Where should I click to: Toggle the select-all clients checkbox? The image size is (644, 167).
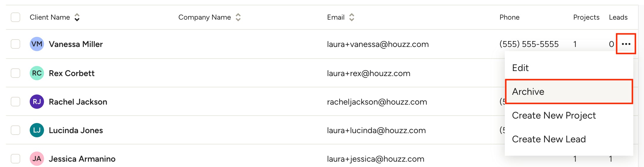click(x=15, y=17)
